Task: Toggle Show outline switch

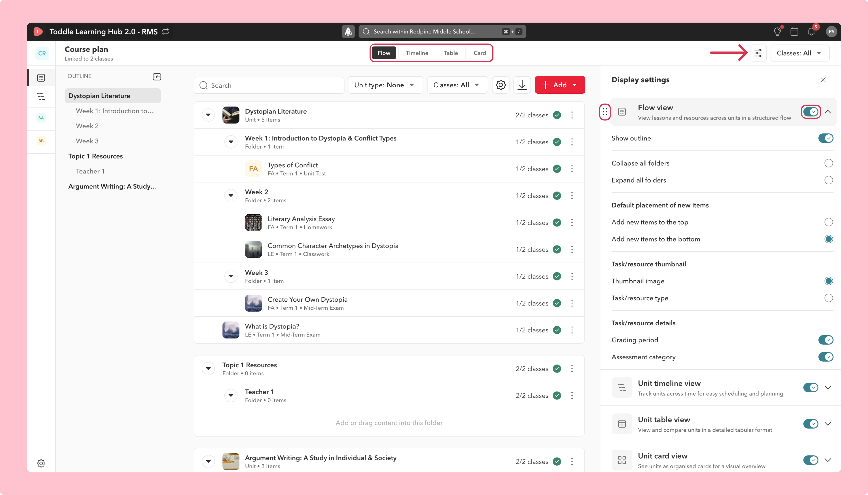Action: pyautogui.click(x=826, y=138)
